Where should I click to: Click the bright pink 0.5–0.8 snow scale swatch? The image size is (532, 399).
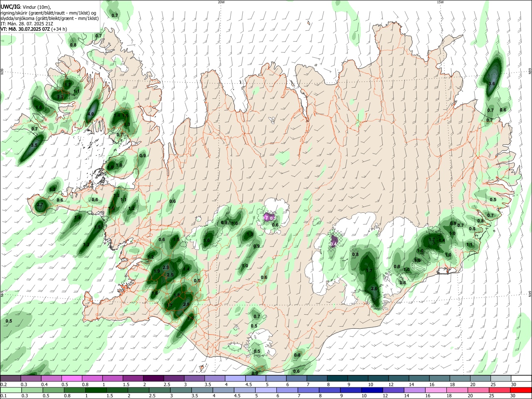[x=71, y=379]
